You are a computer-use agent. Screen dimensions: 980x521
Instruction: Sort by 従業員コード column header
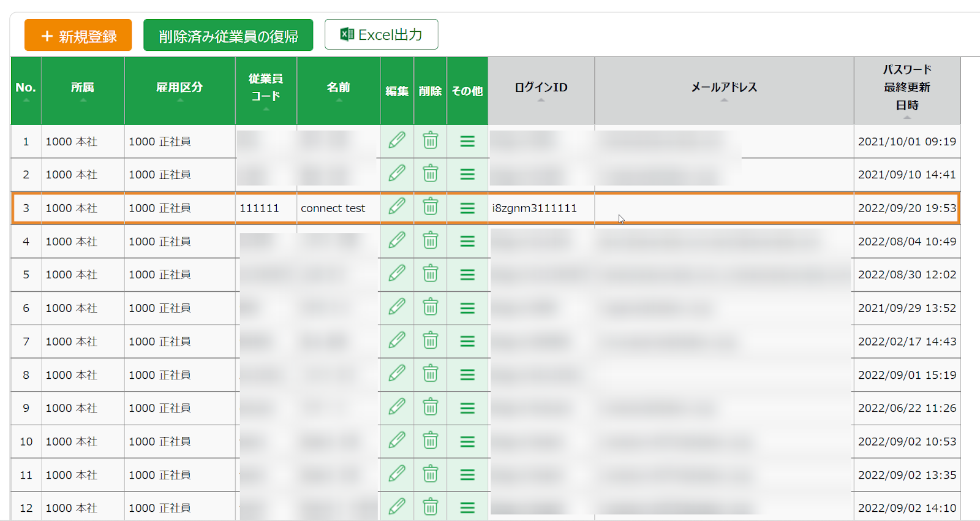[x=266, y=91]
